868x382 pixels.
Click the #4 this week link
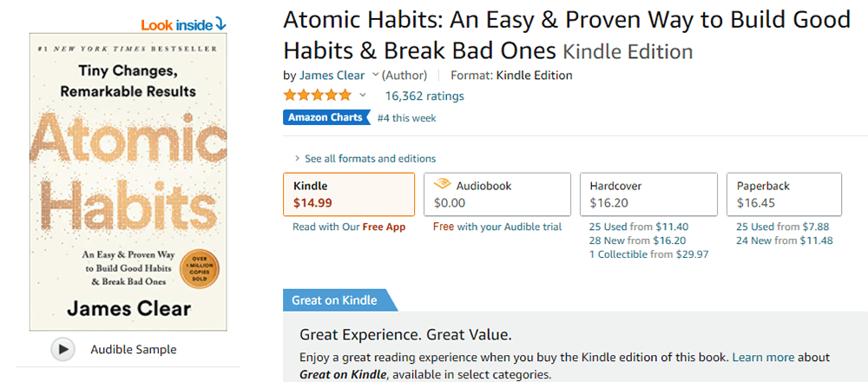point(407,118)
